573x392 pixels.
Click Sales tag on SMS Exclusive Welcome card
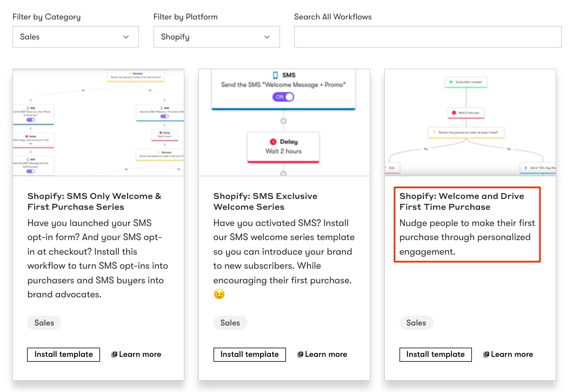click(x=230, y=323)
